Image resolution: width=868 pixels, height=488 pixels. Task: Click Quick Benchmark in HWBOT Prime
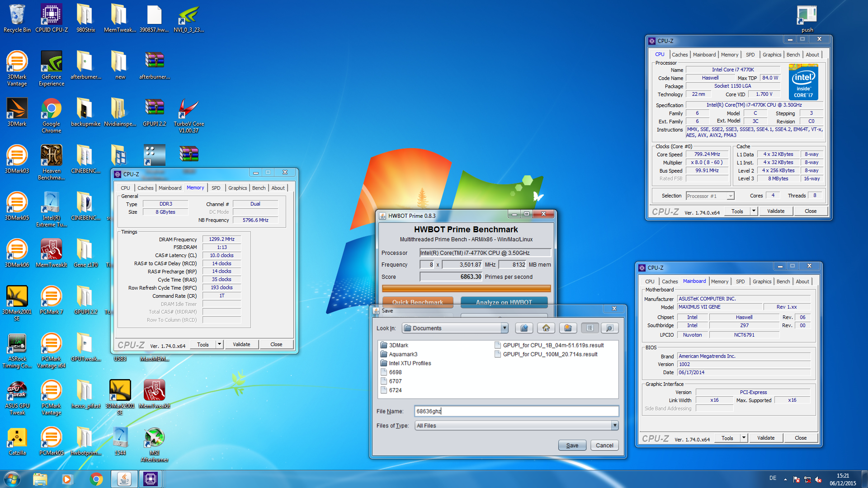tap(418, 302)
